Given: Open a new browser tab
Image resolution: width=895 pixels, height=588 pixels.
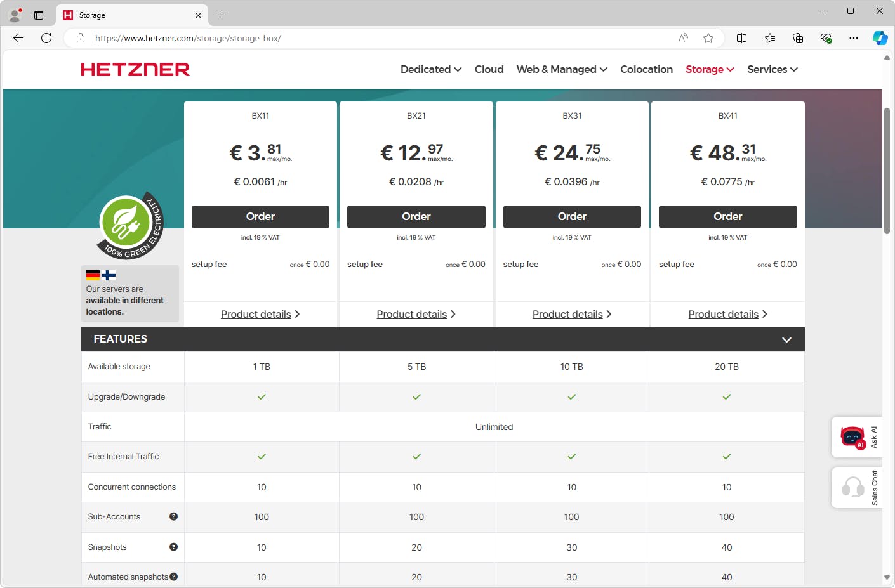Looking at the screenshot, I should click(x=222, y=15).
